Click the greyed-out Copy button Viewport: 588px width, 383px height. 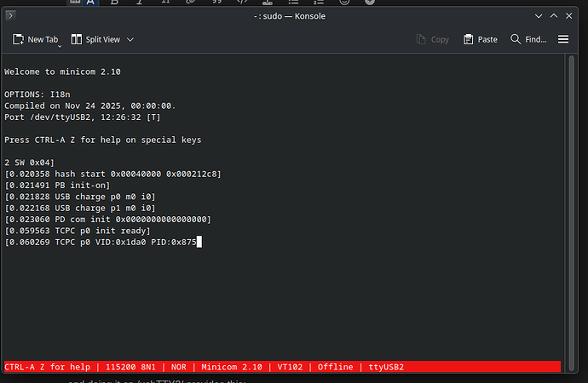[x=432, y=39]
